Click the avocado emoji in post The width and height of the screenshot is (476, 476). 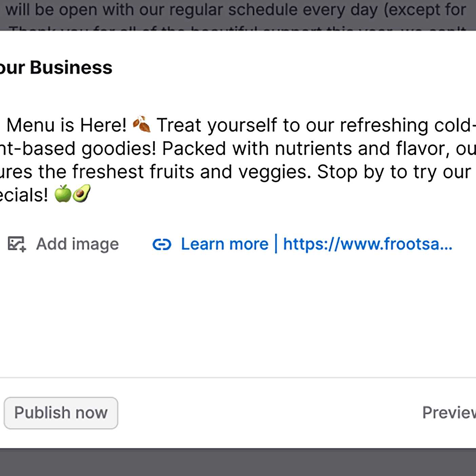click(82, 194)
